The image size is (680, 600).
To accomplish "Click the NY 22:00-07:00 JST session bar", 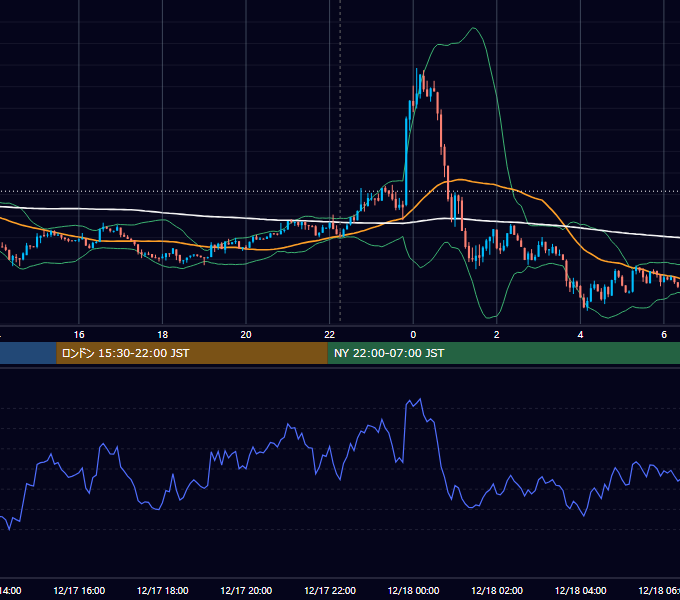I will click(x=503, y=353).
